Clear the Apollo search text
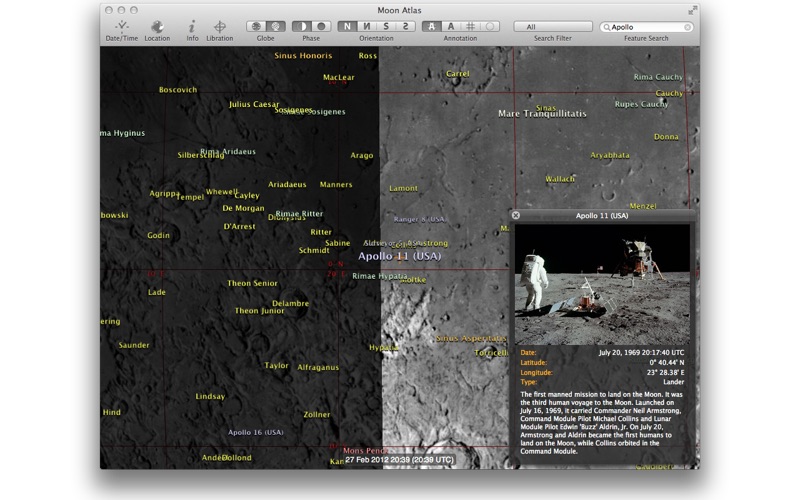Screen dimensions: 800x500 click(x=687, y=27)
